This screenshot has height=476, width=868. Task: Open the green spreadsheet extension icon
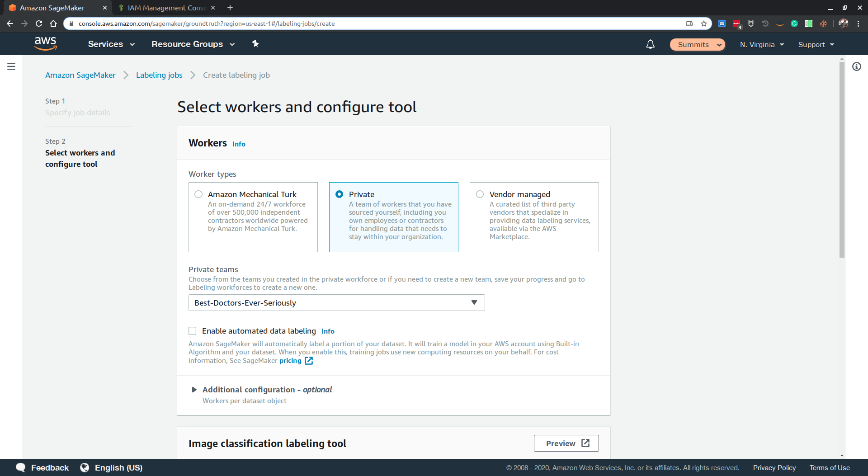tap(809, 24)
